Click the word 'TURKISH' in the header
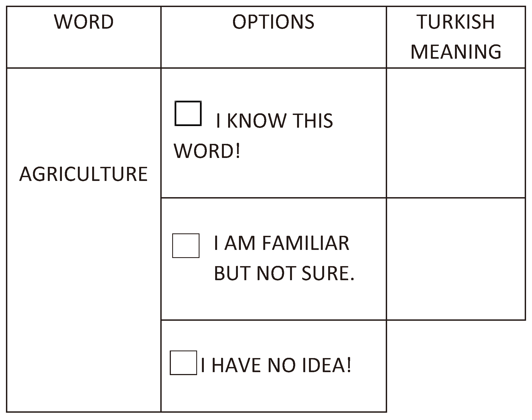Viewport: 532px width, 420px height. click(456, 22)
